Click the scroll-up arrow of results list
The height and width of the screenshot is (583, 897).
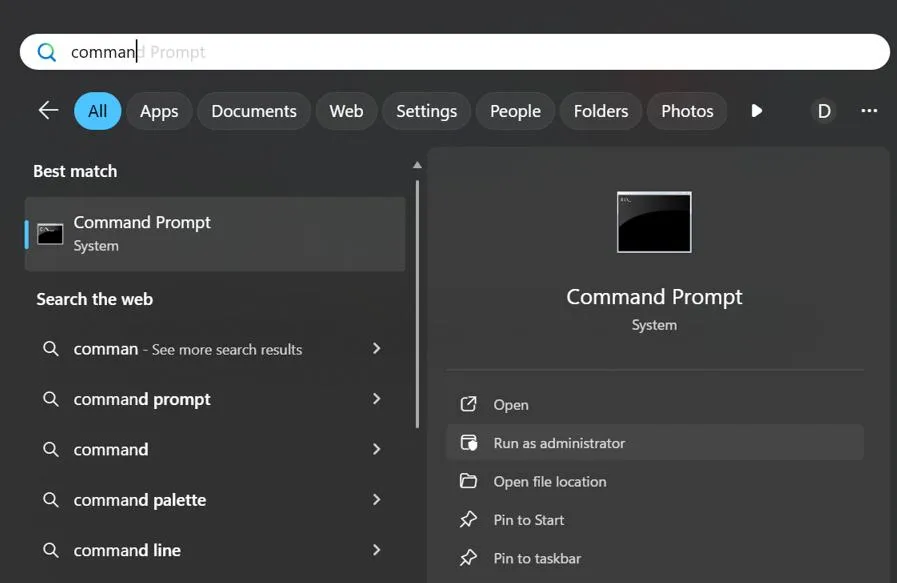(x=418, y=165)
